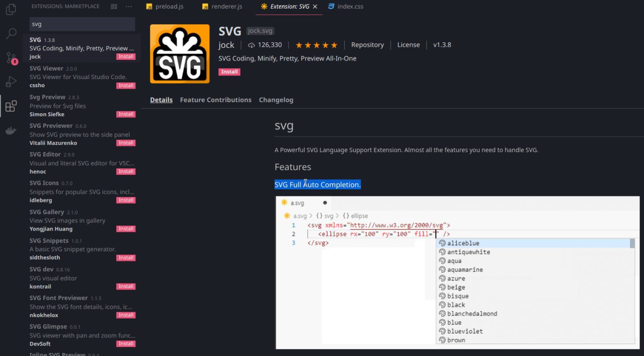The width and height of the screenshot is (644, 356).
Task: Switch to the index.css tab
Action: click(x=346, y=7)
